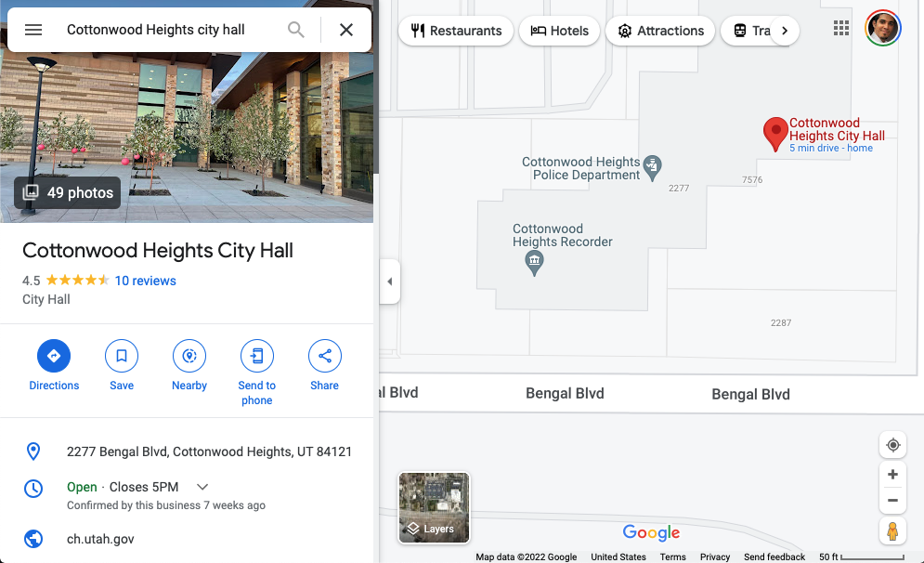
Task: Show more category chips arrow
Action: [785, 31]
